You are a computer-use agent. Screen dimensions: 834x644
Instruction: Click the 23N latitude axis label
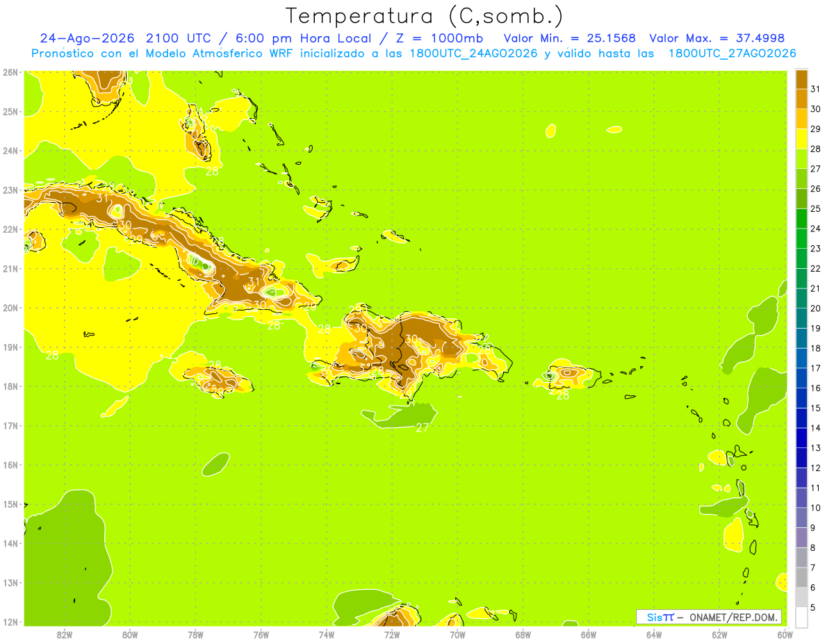[10, 190]
